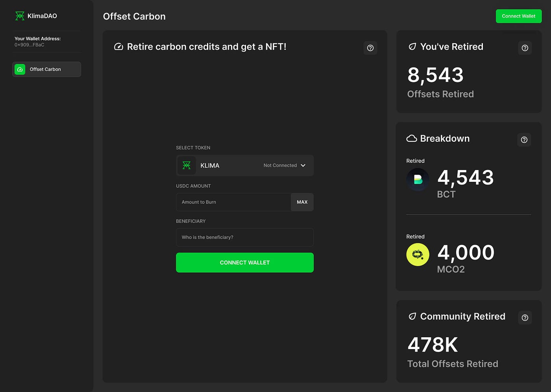This screenshot has height=392, width=551.
Task: Click the MCO2 token label
Action: 451,270
